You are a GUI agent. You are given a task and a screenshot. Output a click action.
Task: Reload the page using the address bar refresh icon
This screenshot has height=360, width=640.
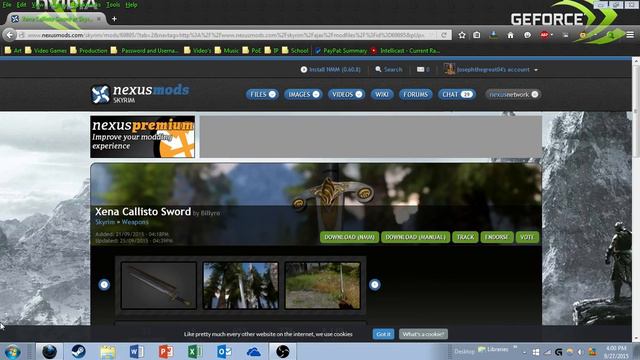click(x=444, y=35)
